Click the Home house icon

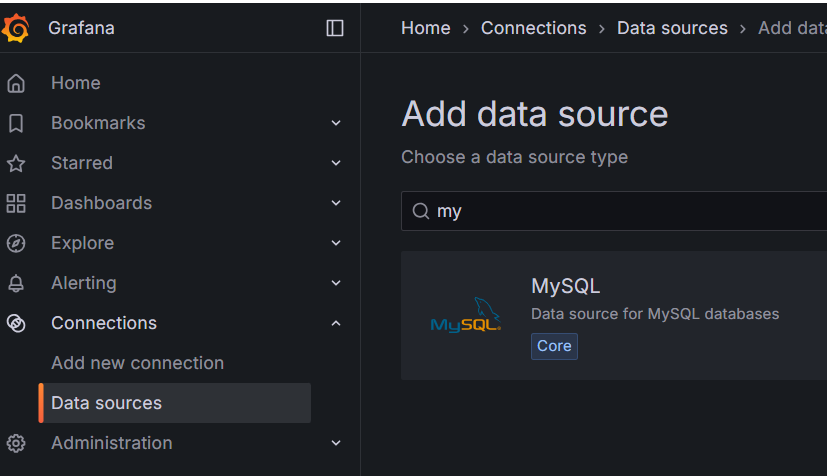click(x=16, y=83)
